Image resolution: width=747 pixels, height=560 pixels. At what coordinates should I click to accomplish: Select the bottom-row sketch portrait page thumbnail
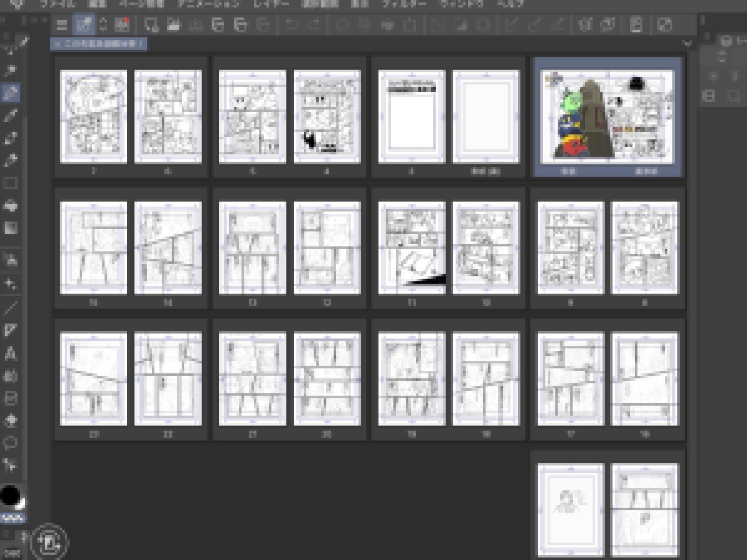(x=571, y=510)
